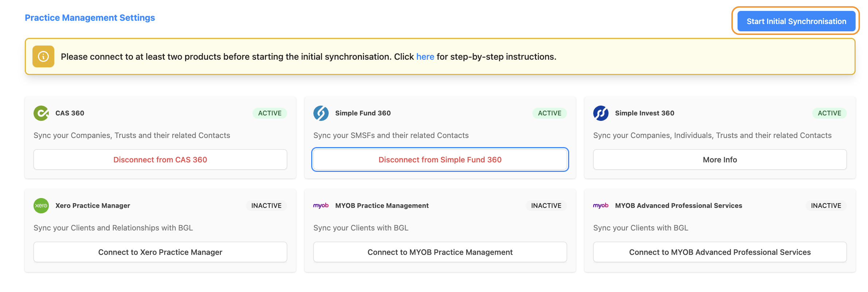This screenshot has width=868, height=292.
Task: Connect to MYOB Practice Management
Action: pyautogui.click(x=440, y=252)
